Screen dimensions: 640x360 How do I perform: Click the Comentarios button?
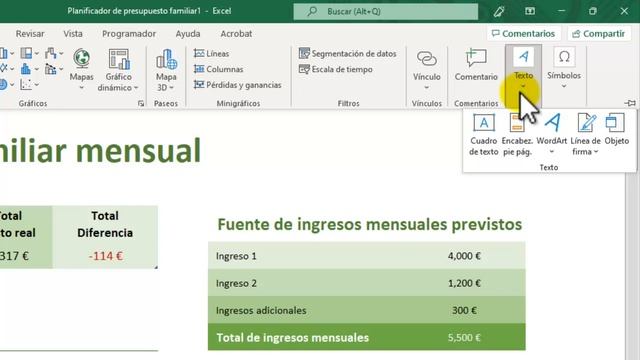pyautogui.click(x=523, y=34)
